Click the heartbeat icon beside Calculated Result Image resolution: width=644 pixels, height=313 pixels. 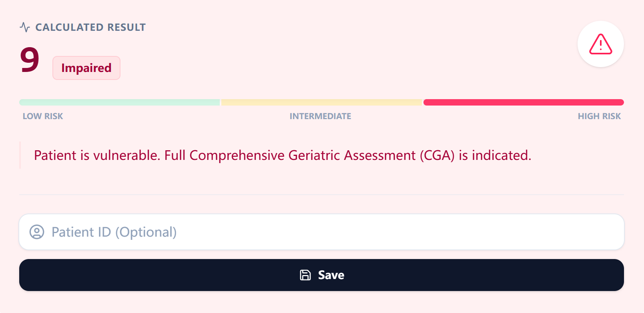tap(25, 27)
